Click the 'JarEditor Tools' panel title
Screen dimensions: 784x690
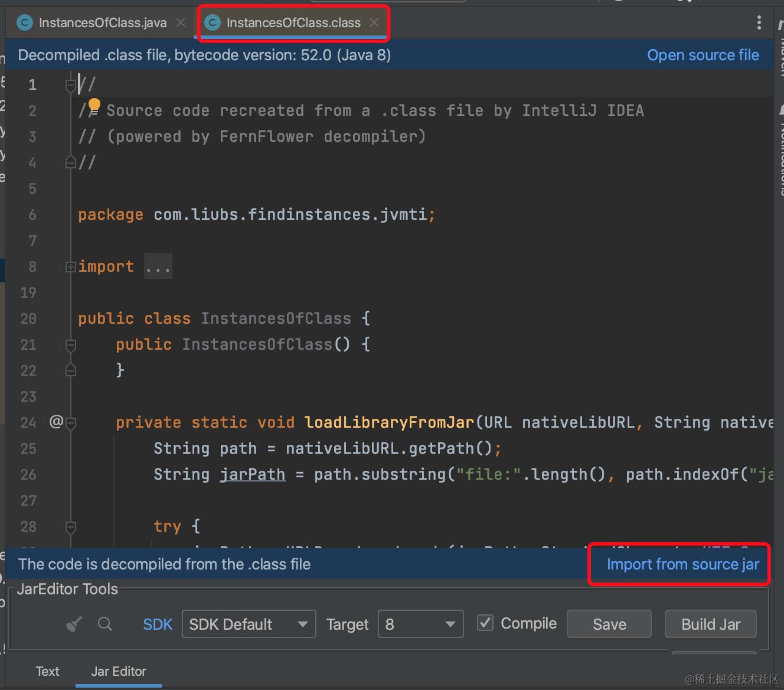[67, 589]
